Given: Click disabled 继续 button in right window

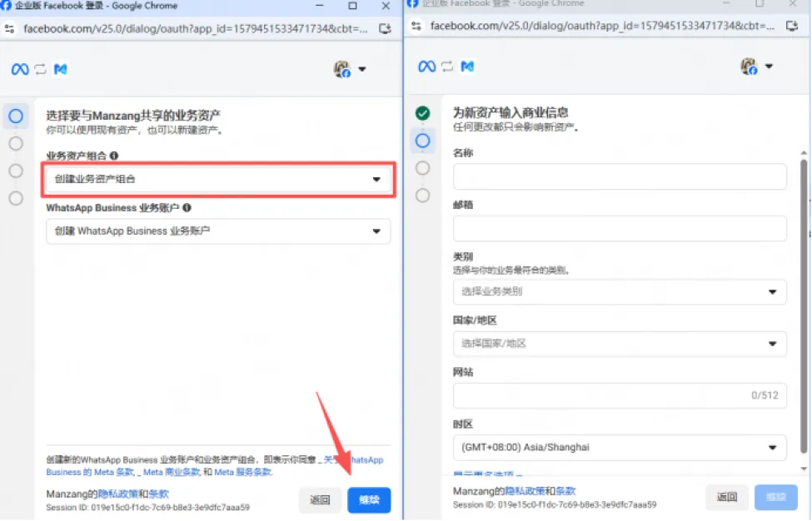Looking at the screenshot, I should (775, 497).
